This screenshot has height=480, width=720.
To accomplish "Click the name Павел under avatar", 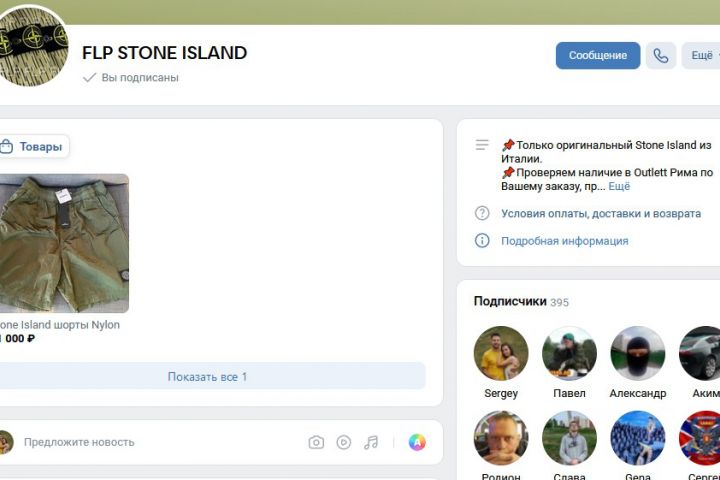I will 569,393.
